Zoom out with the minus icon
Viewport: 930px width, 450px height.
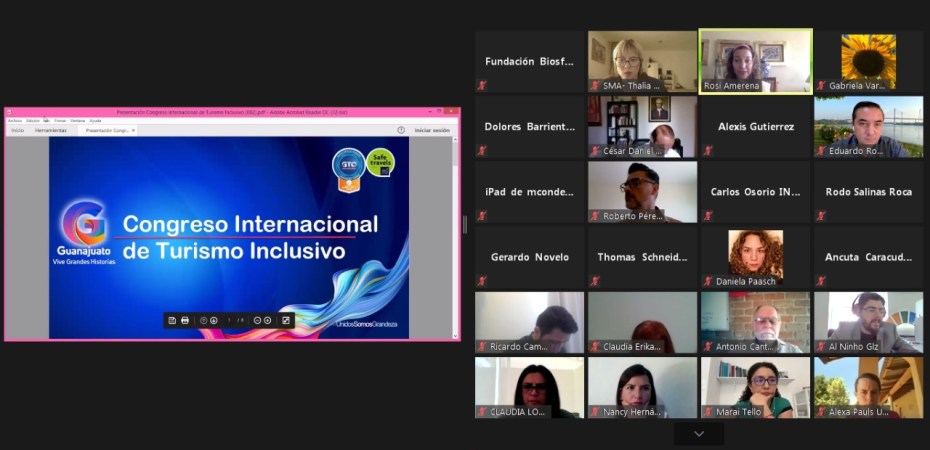[x=257, y=320]
